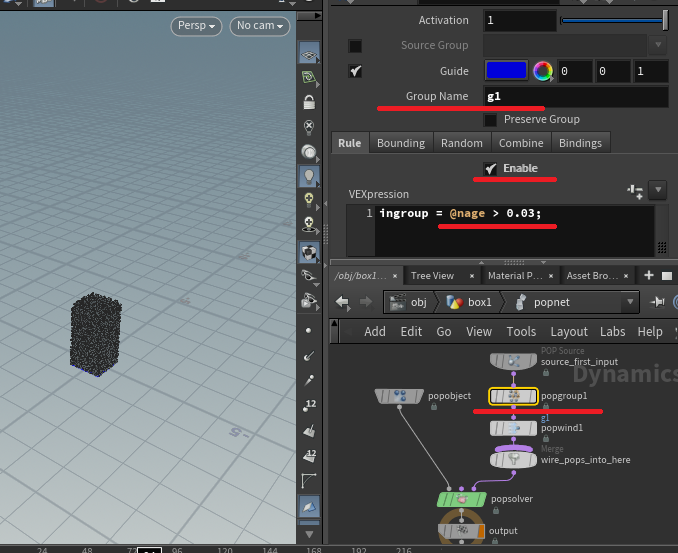
Task: Select the disable lighting crossed-bulb icon
Action: (x=309, y=127)
